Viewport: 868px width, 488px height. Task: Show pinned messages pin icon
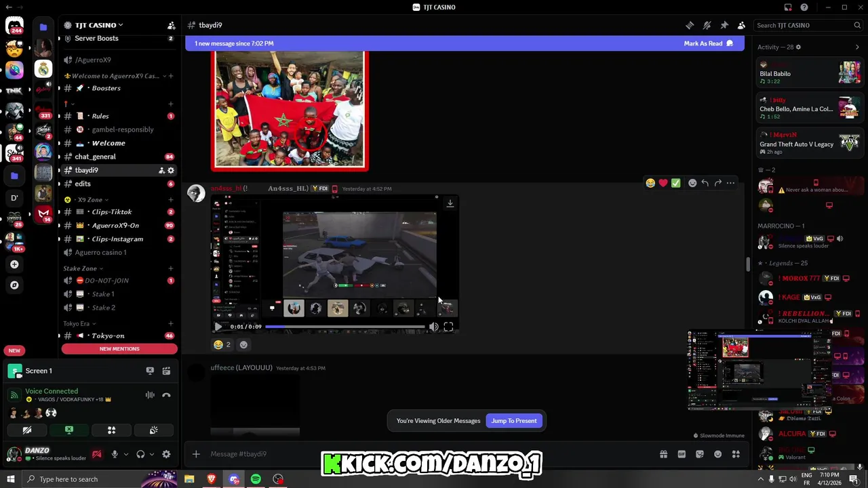(x=724, y=25)
